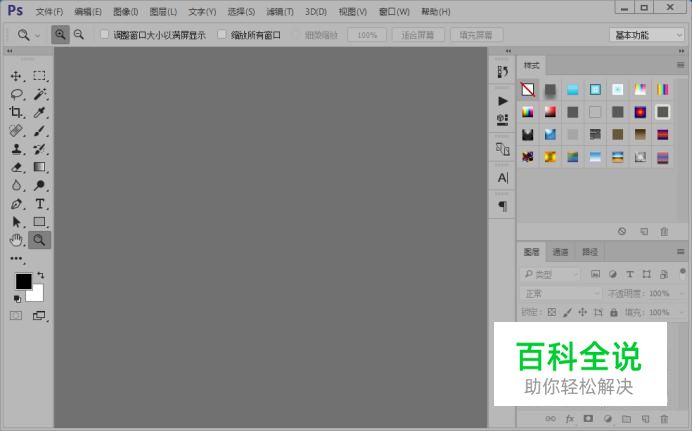Select the Eyedropper tool

tap(39, 112)
